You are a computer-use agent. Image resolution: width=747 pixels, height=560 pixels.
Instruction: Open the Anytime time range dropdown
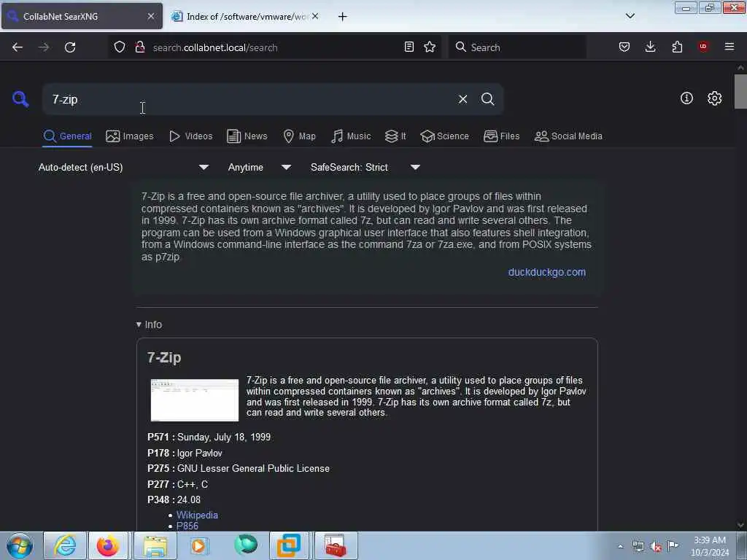[x=260, y=167]
